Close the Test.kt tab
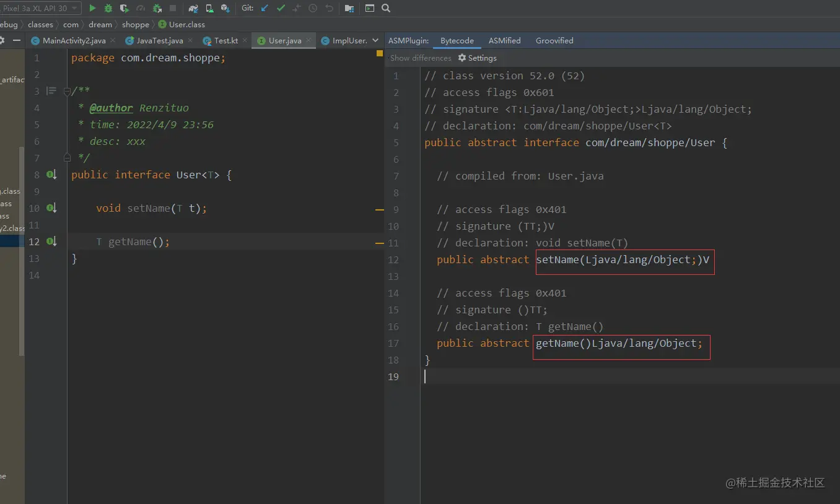This screenshot has height=504, width=840. coord(245,40)
